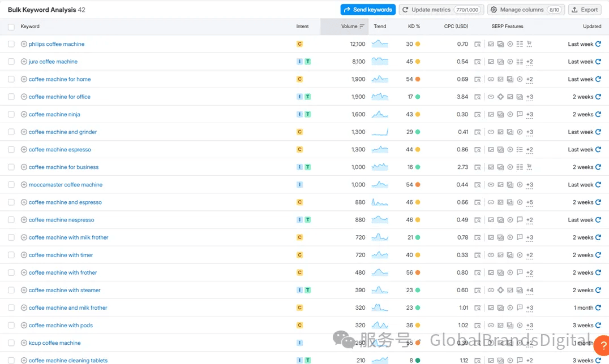Check the coffee machine cleaning tablets row

(11, 360)
